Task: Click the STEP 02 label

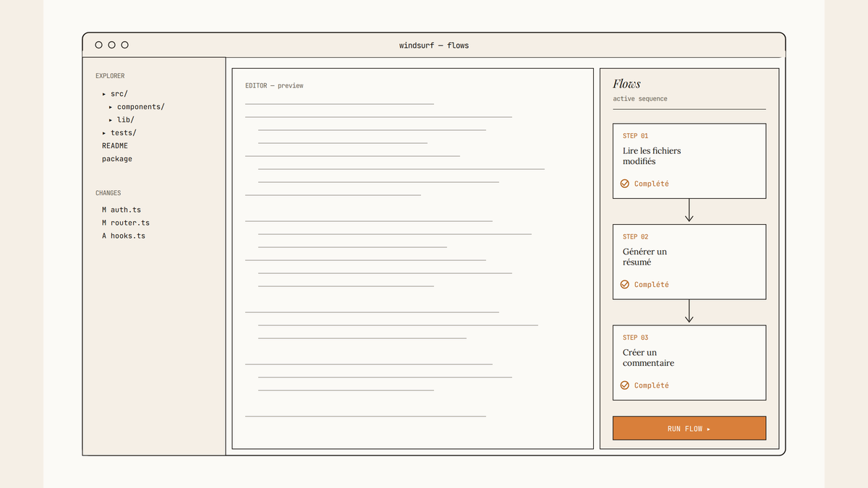Action: (636, 236)
